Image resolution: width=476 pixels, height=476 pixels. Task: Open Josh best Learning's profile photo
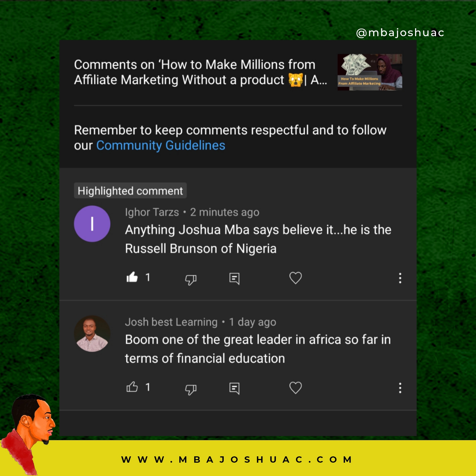pyautogui.click(x=92, y=334)
